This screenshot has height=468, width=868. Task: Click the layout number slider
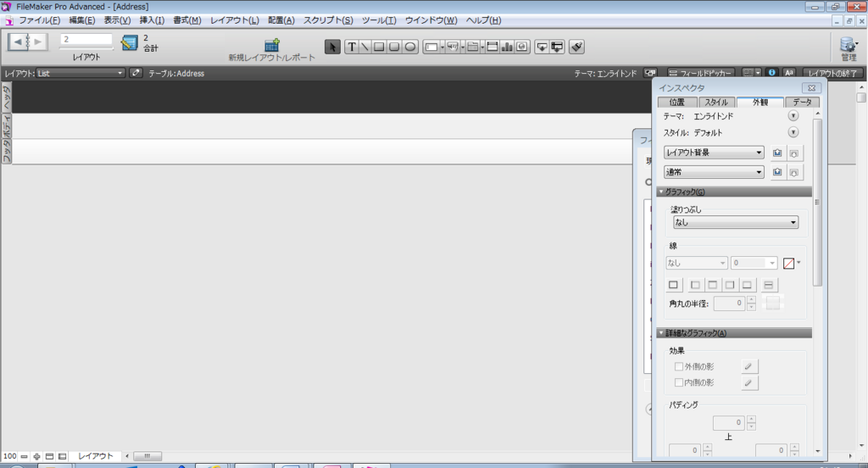point(86,48)
